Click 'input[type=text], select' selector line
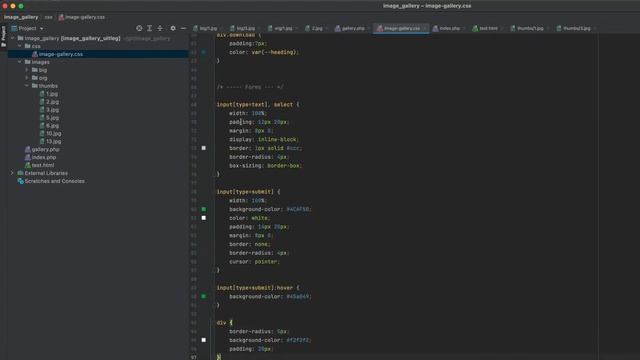Viewport: 640px width, 360px height. 258,104
